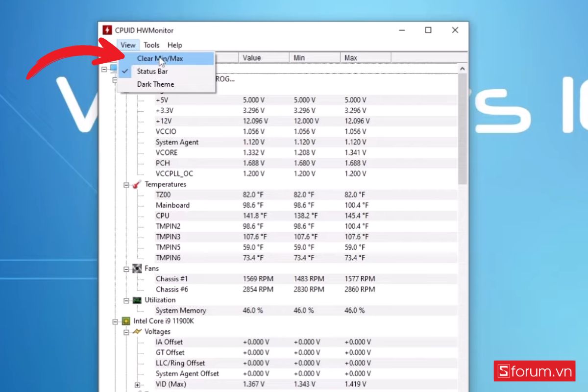Viewport: 588px width, 392px height.
Task: Collapse the Intel Core i9 11900K node
Action: (115, 321)
